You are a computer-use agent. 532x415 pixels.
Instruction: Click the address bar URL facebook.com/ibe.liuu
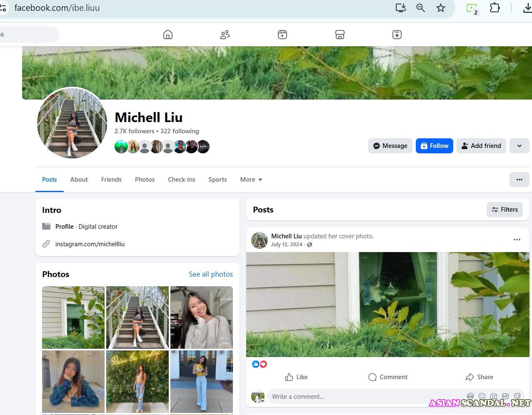(x=57, y=8)
